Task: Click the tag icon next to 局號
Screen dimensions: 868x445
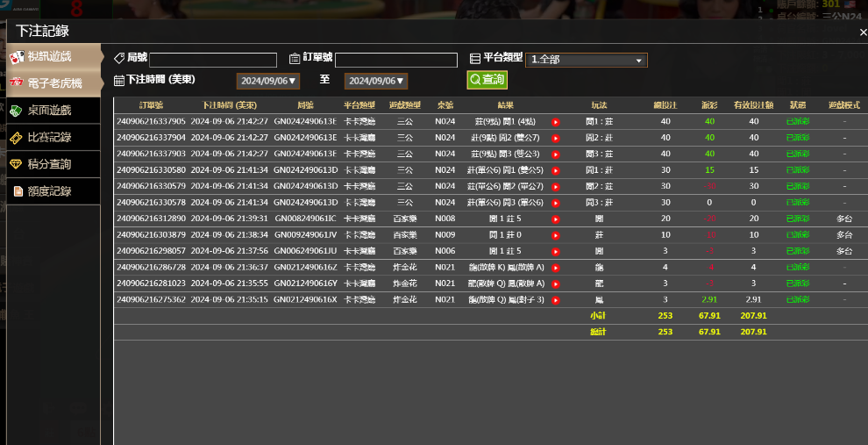Action: (119, 58)
